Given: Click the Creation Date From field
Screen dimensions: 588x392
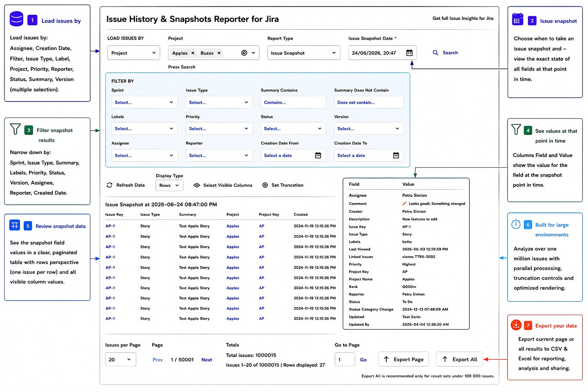Looking at the screenshot, I should (x=293, y=155).
